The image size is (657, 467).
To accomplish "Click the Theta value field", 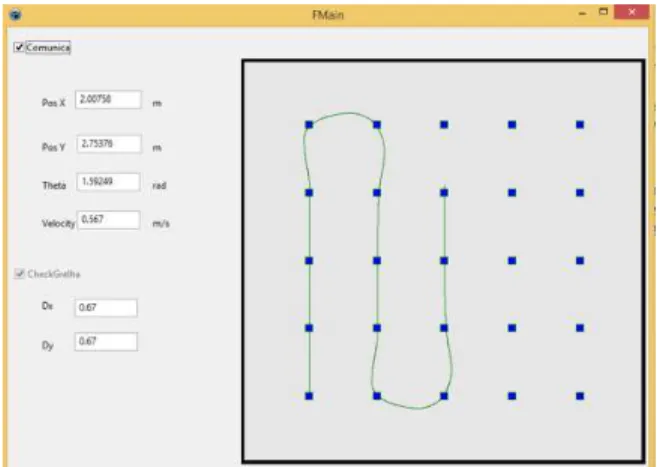I will tap(109, 182).
